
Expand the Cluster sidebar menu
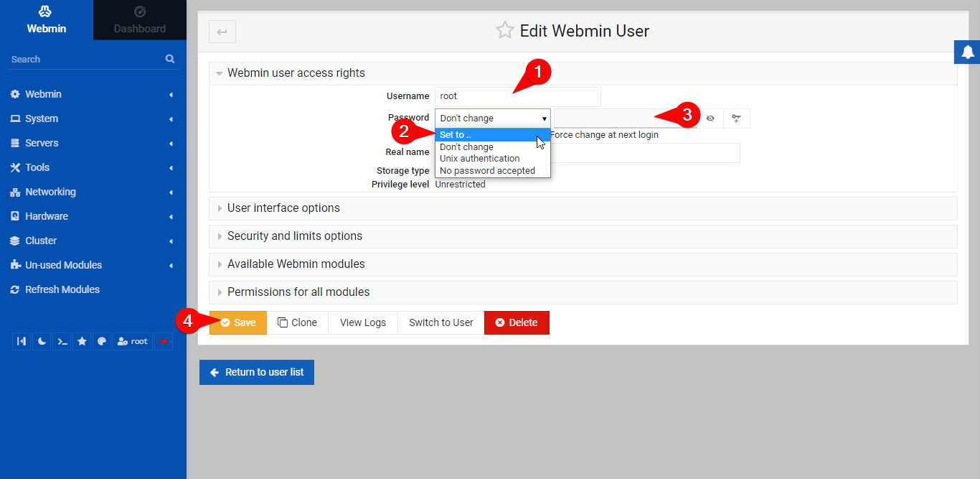click(93, 241)
